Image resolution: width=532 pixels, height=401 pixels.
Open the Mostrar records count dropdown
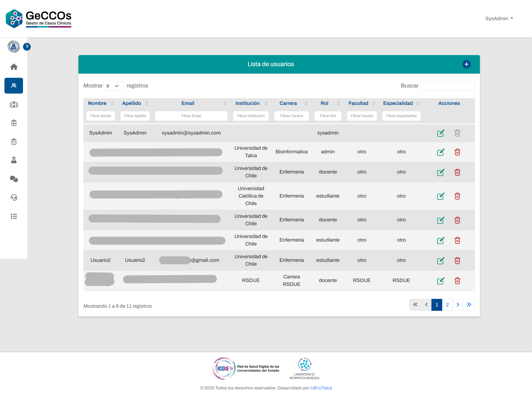tap(113, 86)
